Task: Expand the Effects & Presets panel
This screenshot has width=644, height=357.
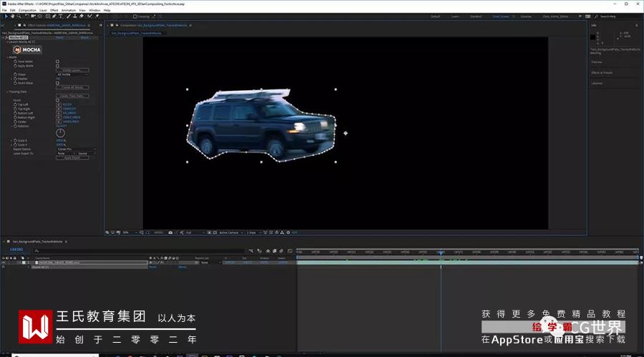Action: pos(602,73)
